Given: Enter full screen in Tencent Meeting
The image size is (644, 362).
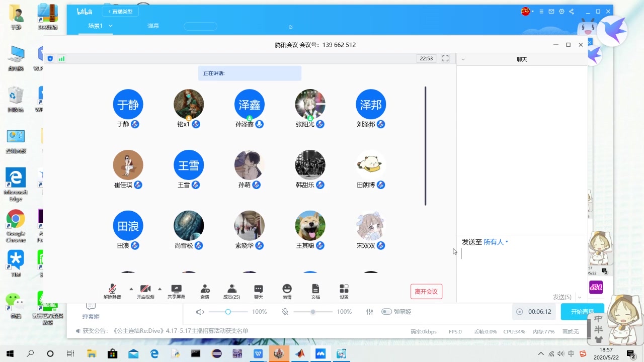Looking at the screenshot, I should (445, 58).
